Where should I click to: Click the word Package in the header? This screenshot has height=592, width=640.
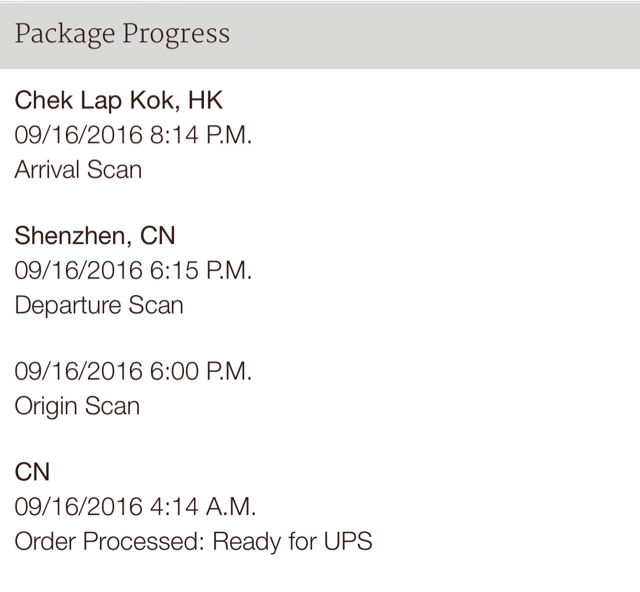(65, 35)
